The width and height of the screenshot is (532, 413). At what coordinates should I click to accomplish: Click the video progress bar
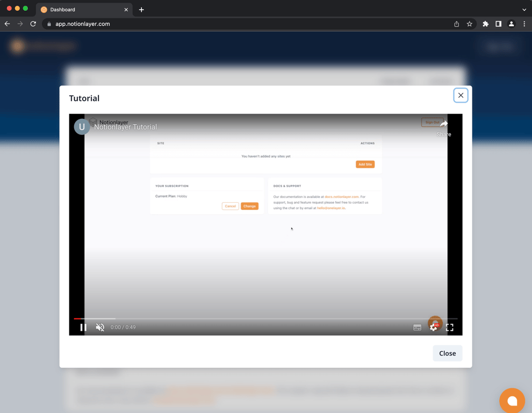(265, 318)
